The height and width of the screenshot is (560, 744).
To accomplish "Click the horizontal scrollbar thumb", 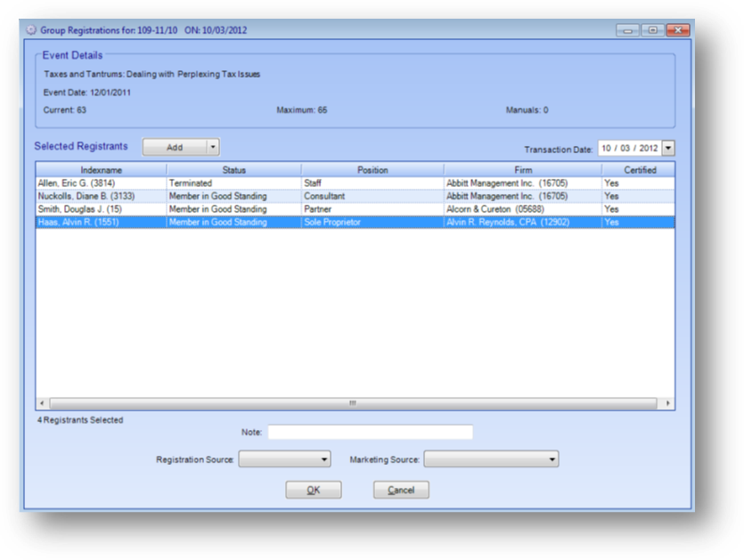I will 353,403.
